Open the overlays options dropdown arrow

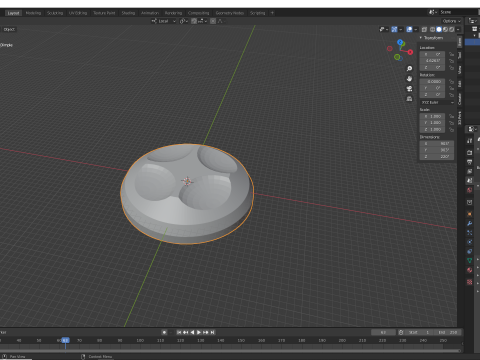click(x=416, y=29)
